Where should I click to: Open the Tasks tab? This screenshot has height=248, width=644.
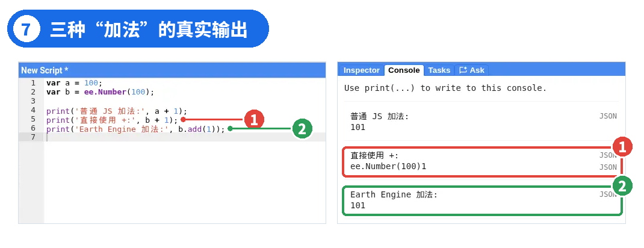tap(439, 70)
